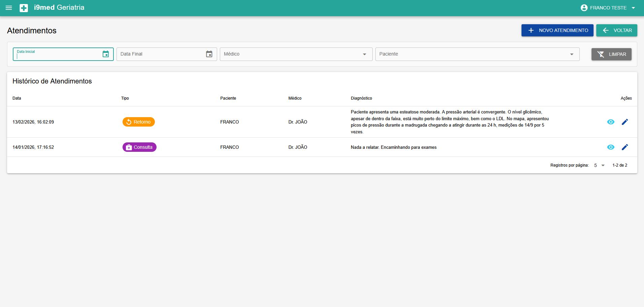
Task: Select the date 14/01/2026, 17:16:52 cell
Action: point(33,147)
